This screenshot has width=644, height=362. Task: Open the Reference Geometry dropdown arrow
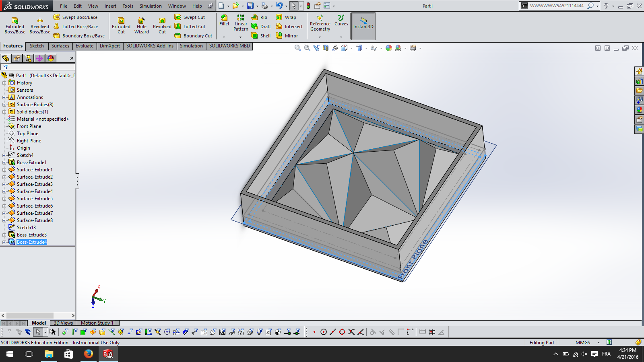[320, 37]
